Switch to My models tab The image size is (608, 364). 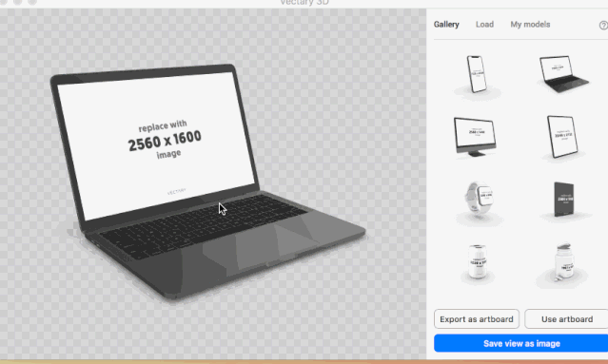530,25
